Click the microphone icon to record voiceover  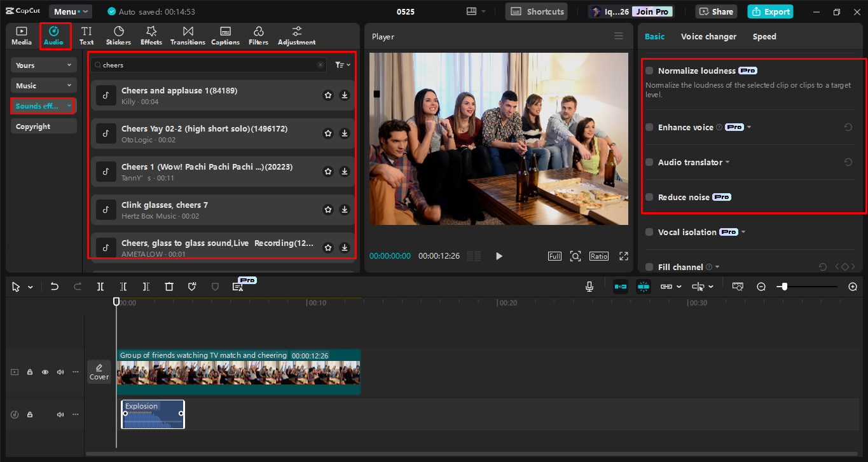pyautogui.click(x=589, y=287)
